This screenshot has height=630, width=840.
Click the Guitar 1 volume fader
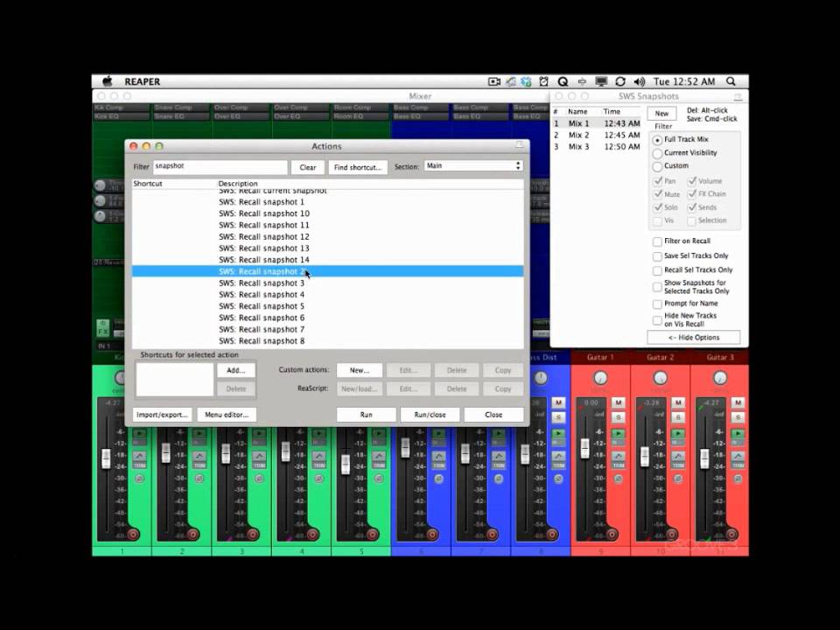pyautogui.click(x=585, y=447)
